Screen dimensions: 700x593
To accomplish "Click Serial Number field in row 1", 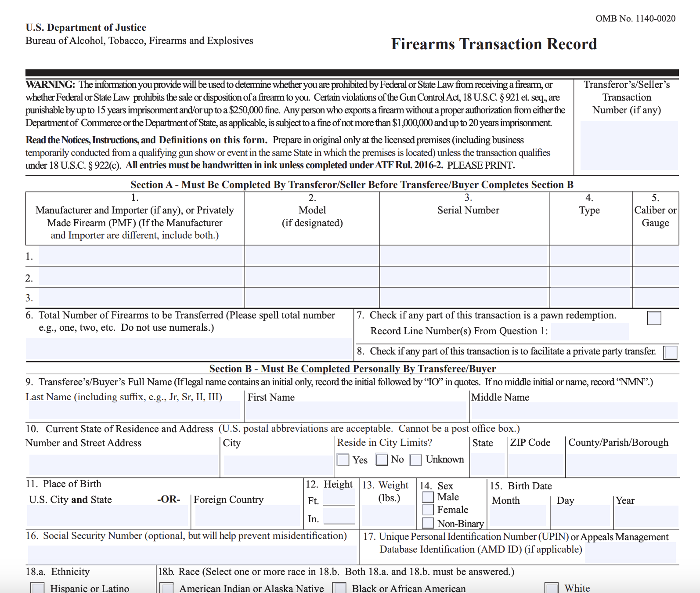I will click(x=464, y=255).
